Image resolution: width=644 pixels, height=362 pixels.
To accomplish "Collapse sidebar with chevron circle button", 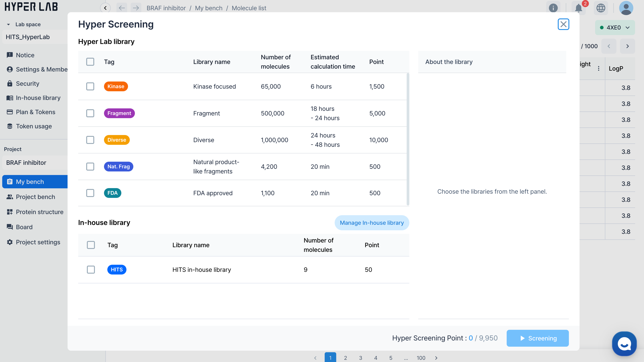I will click(x=105, y=8).
